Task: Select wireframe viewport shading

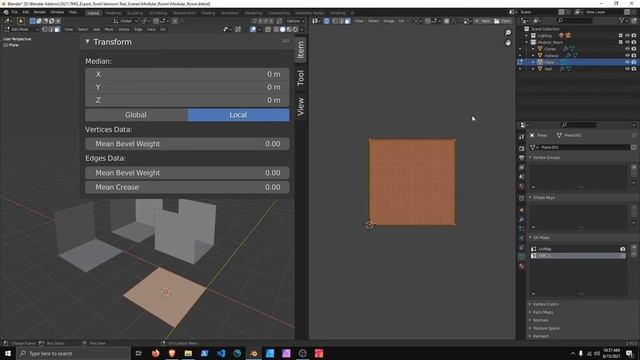Action: tap(276, 29)
